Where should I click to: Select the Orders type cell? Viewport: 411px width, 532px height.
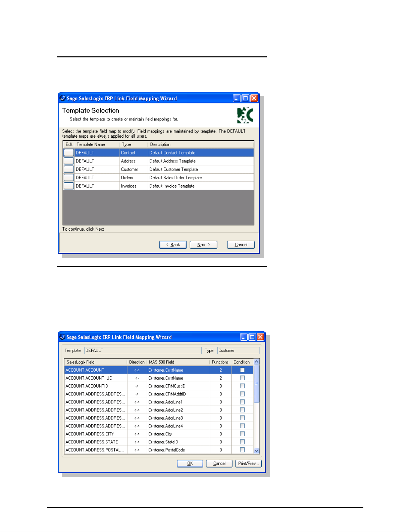(134, 178)
